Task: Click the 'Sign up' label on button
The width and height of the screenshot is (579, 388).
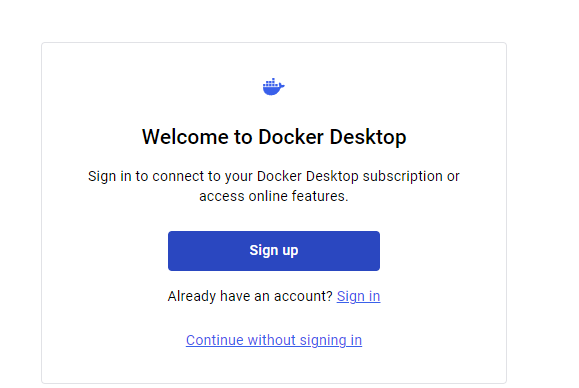Action: [x=274, y=251]
